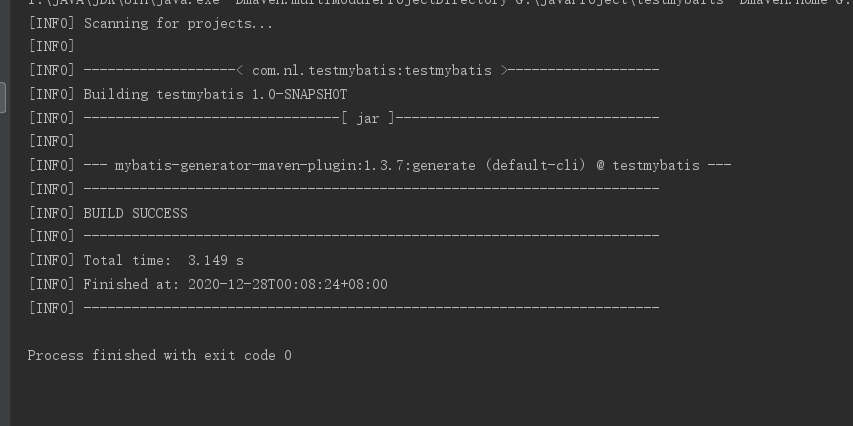Screen dimensions: 853x426
Task: Click the scrollbar thumb on the left gutter
Action: tap(3, 97)
